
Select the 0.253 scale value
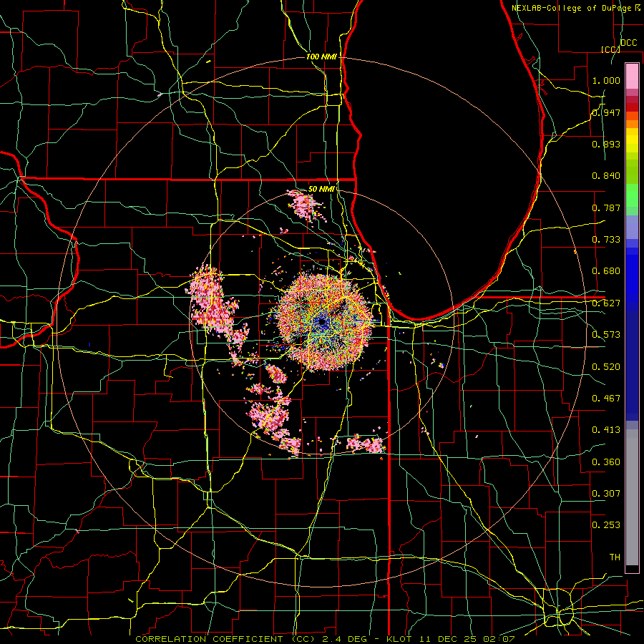(x=606, y=525)
